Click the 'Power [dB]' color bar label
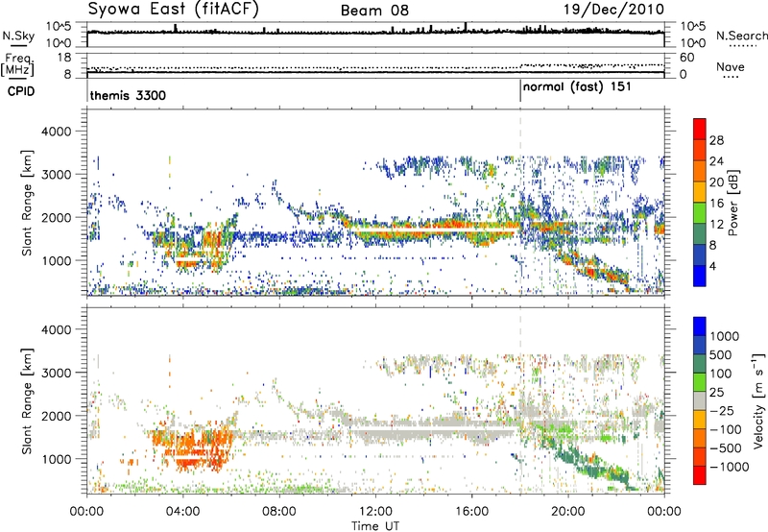This screenshot has height=532, width=768. click(x=733, y=203)
